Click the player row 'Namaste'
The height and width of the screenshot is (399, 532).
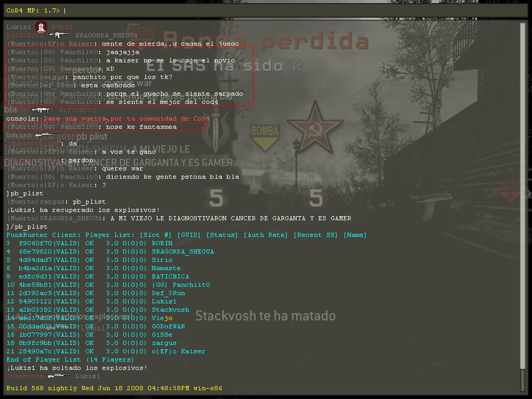click(x=94, y=268)
